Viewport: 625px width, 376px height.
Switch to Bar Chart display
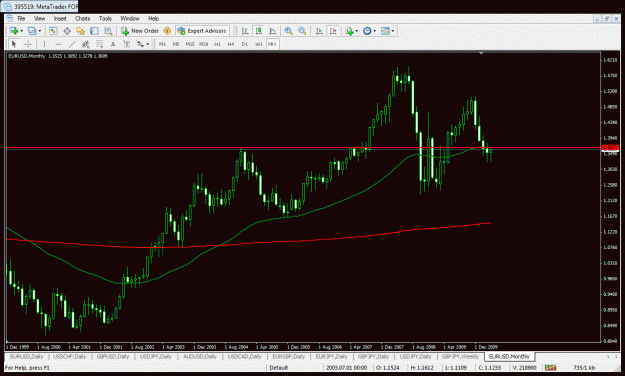pyautogui.click(x=245, y=31)
